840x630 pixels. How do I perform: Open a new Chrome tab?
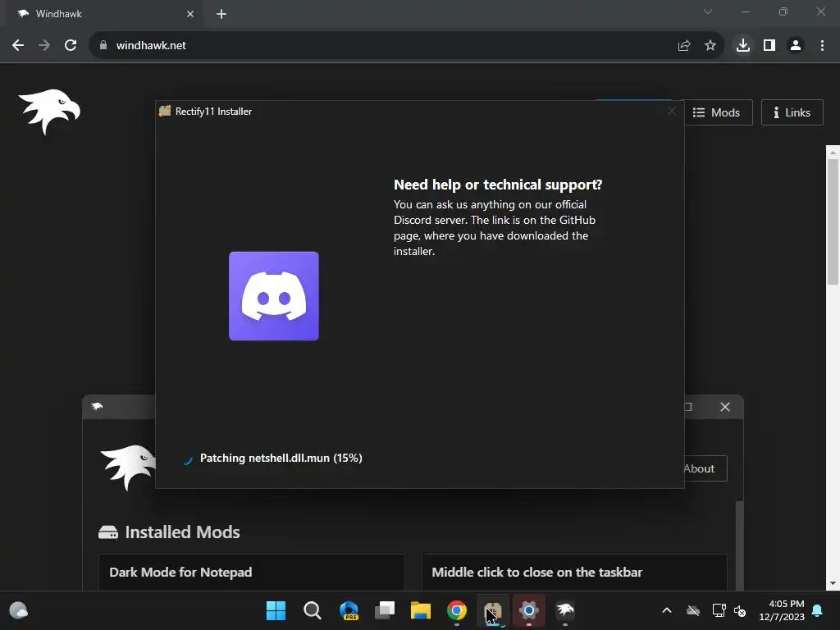[221, 14]
